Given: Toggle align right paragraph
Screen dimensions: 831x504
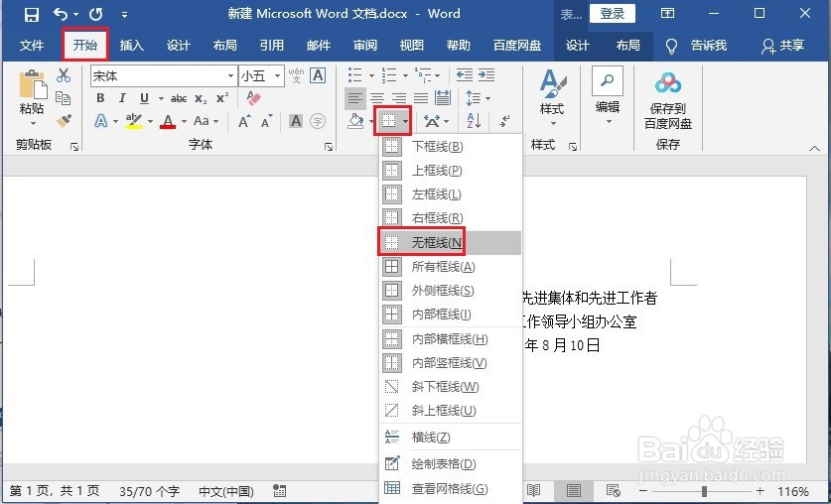Looking at the screenshot, I should tap(399, 98).
